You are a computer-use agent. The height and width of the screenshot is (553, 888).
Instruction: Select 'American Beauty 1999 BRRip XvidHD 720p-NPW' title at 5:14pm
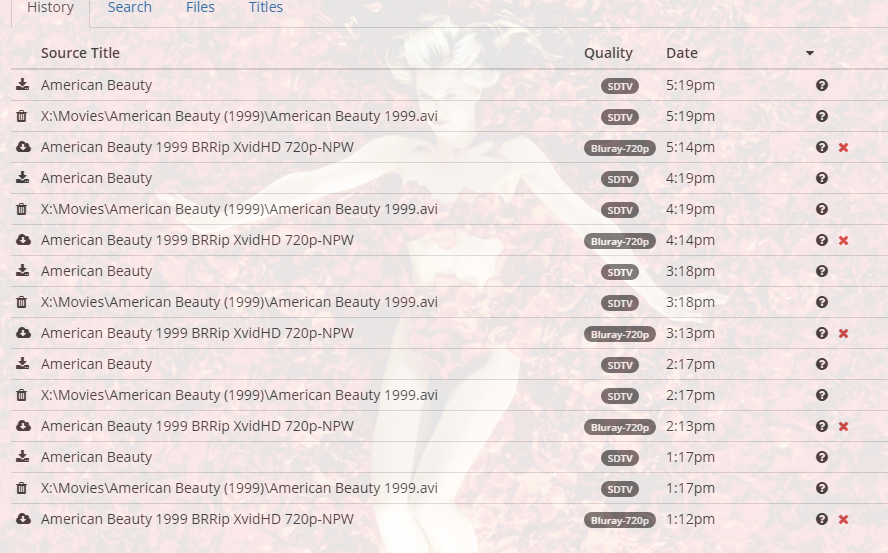point(197,147)
